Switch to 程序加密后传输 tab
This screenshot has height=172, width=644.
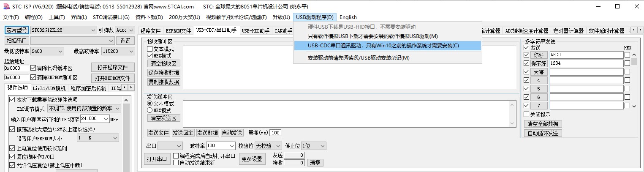pyautogui.click(x=88, y=88)
